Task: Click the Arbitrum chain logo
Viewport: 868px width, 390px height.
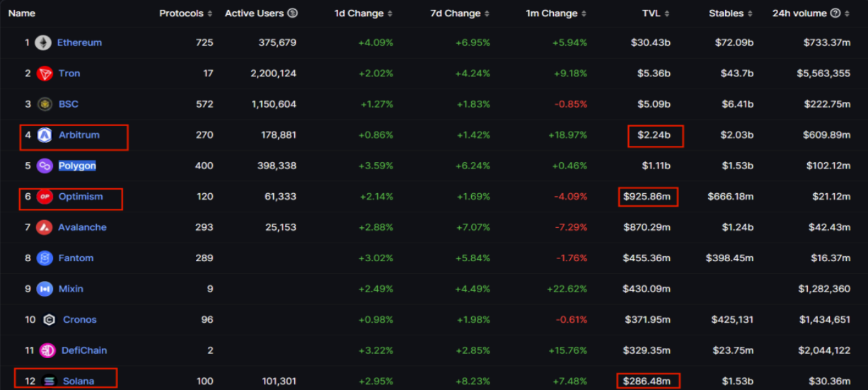Action: tap(45, 135)
